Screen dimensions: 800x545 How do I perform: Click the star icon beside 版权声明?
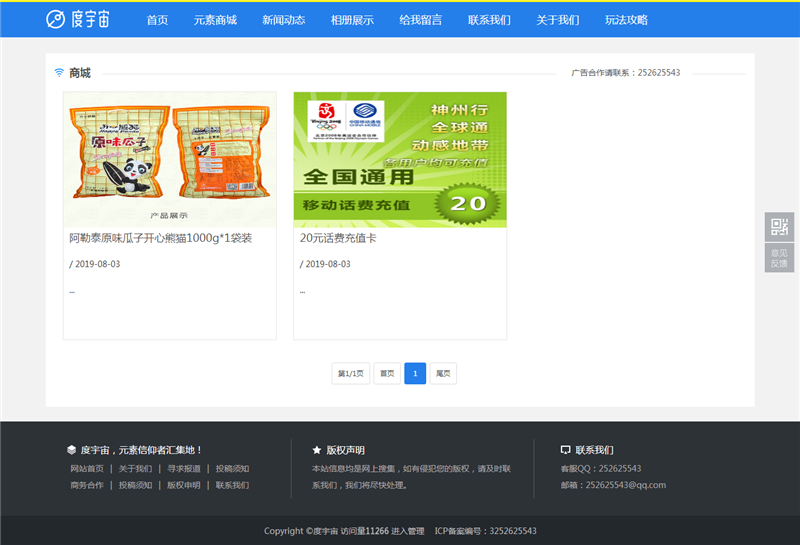[316, 450]
